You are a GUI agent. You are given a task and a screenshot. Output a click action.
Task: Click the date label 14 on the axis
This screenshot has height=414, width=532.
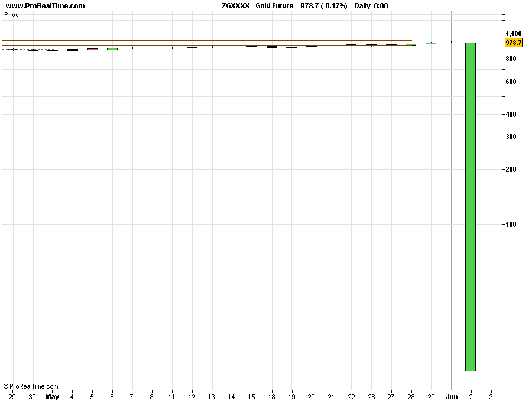tap(231, 397)
